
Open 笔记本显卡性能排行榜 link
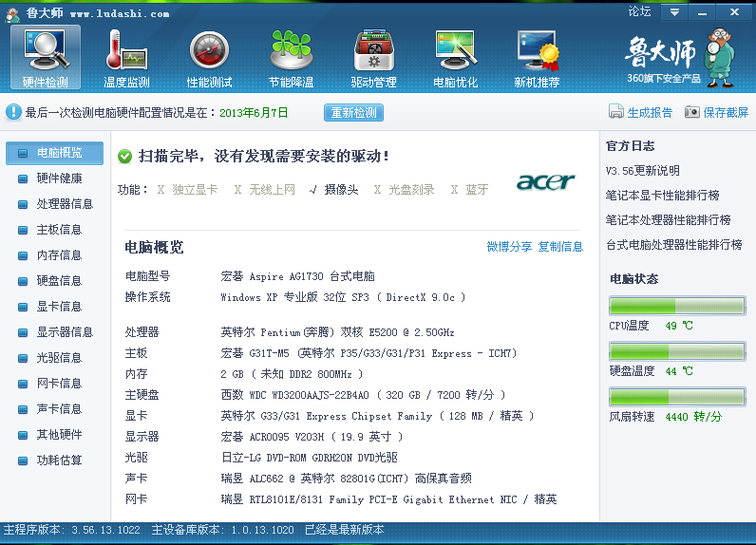pyautogui.click(x=663, y=196)
